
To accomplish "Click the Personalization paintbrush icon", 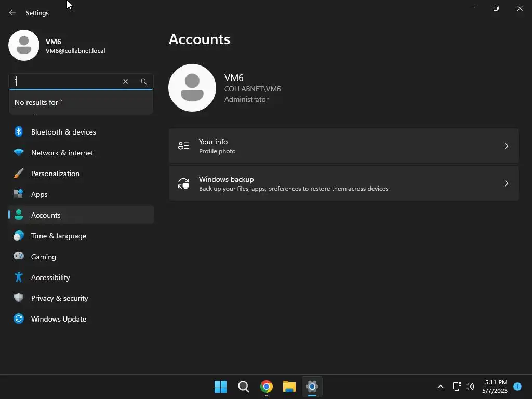I will [x=19, y=174].
